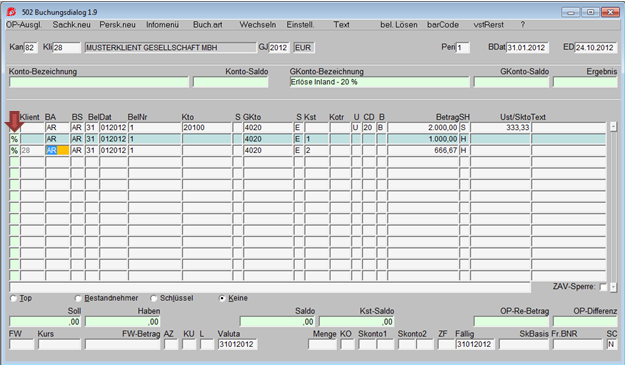Click the Fällig field 31012012
625x365 pixels.
click(475, 345)
